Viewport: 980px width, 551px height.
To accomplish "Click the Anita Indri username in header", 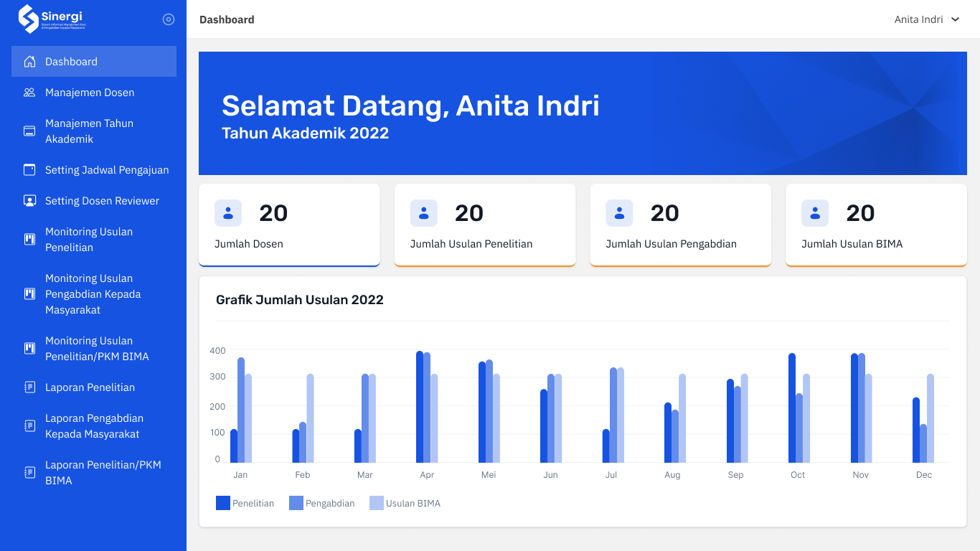I will pos(918,19).
